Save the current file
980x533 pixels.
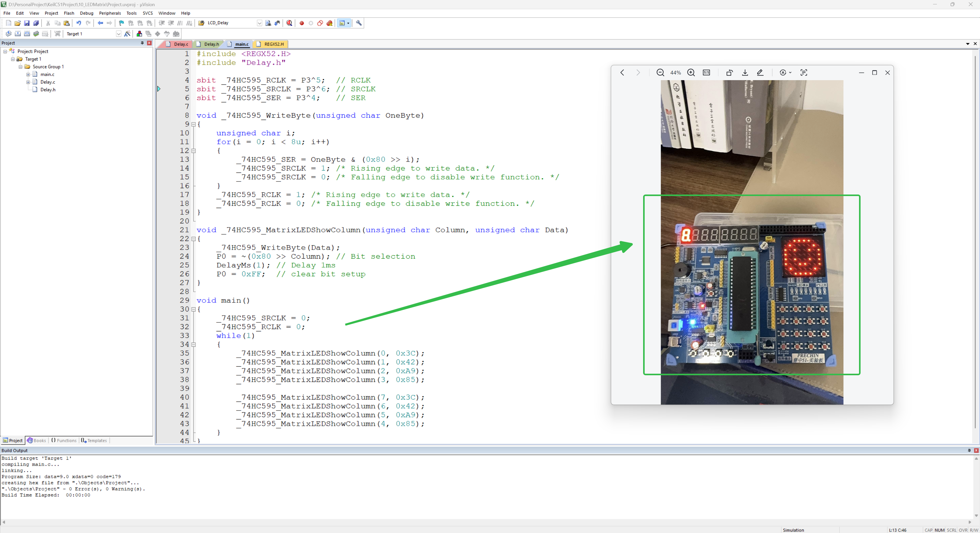tap(27, 23)
